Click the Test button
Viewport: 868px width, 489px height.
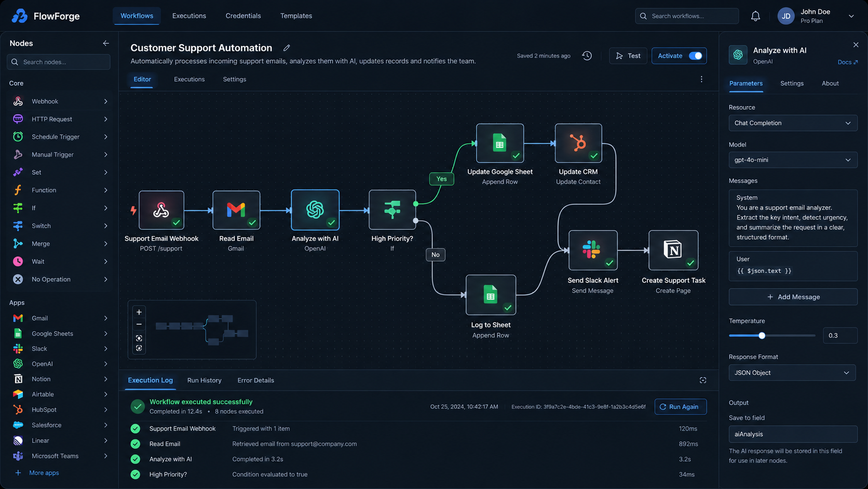628,56
